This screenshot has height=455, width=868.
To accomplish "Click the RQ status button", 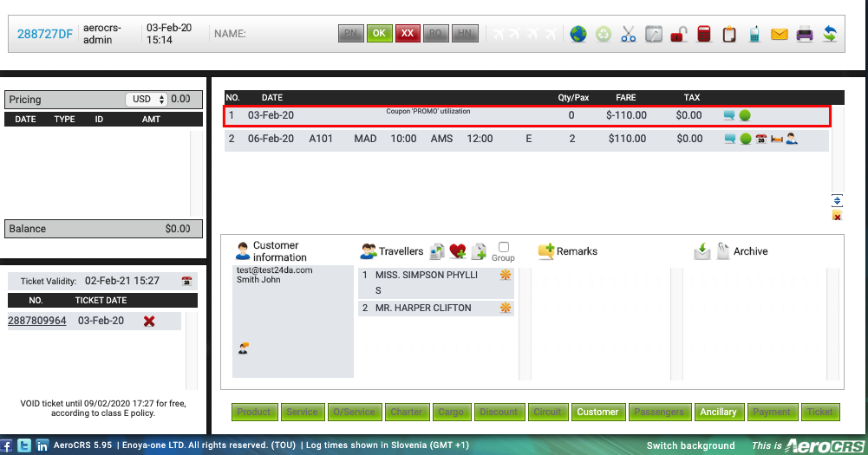I will pos(435,33).
